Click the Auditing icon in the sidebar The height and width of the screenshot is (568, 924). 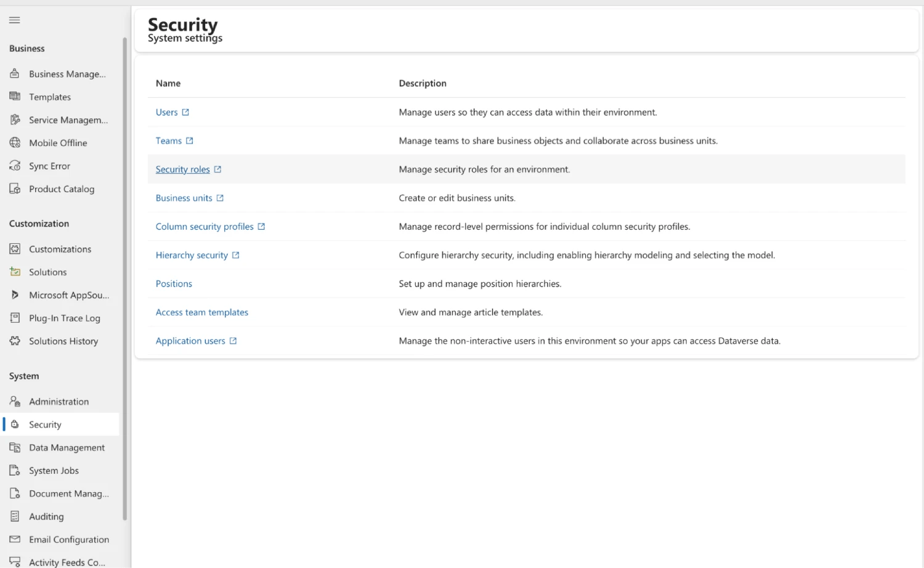click(x=15, y=516)
